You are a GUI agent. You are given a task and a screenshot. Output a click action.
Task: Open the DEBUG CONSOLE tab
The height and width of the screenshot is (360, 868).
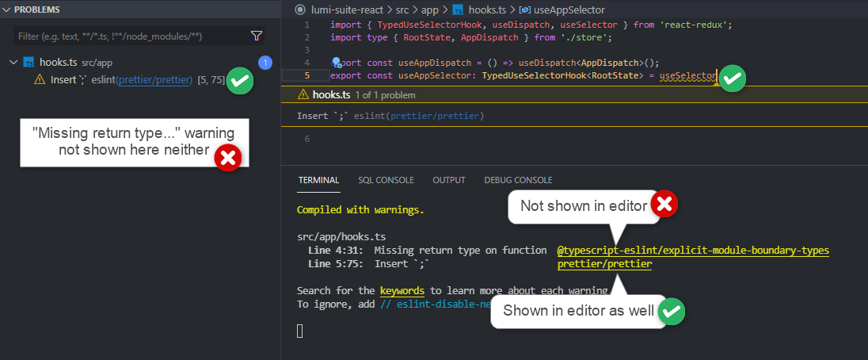coord(518,180)
